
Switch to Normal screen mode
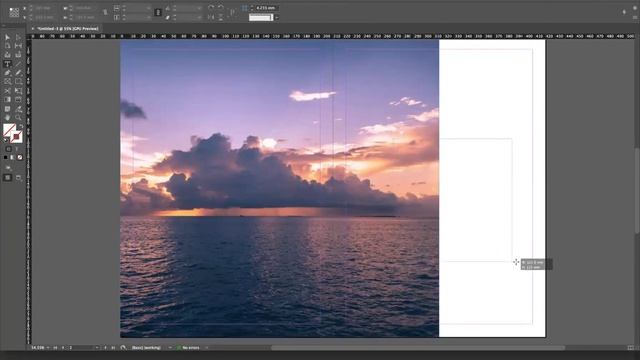click(x=7, y=178)
